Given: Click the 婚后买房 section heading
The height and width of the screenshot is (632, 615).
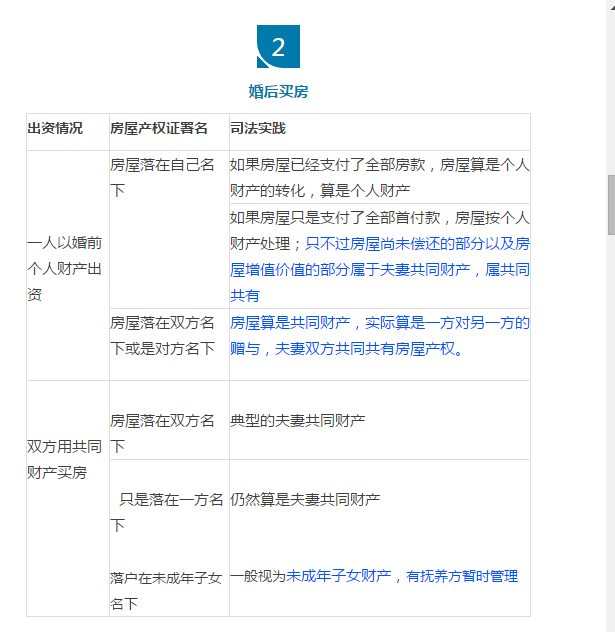Looking at the screenshot, I should tap(278, 92).
